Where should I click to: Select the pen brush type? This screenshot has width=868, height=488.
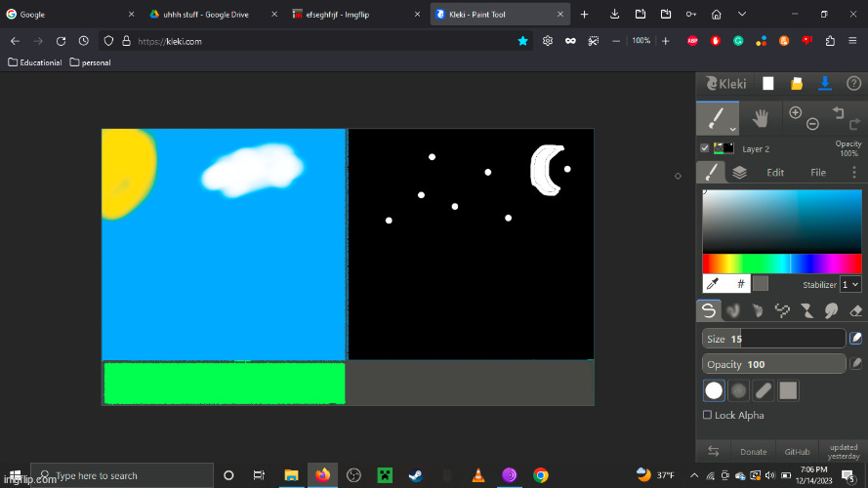pos(709,310)
